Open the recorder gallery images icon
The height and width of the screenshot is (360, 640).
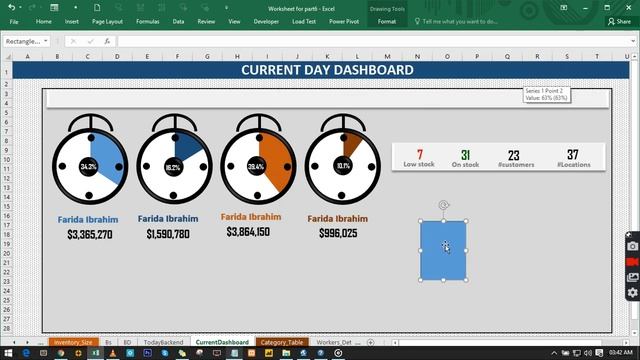point(632,277)
